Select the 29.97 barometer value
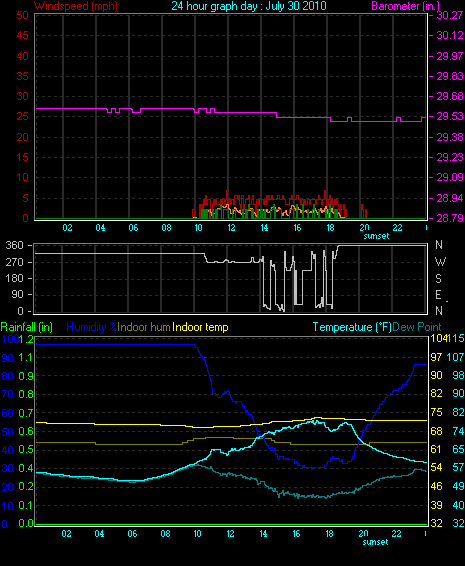The image size is (465, 566). point(450,56)
